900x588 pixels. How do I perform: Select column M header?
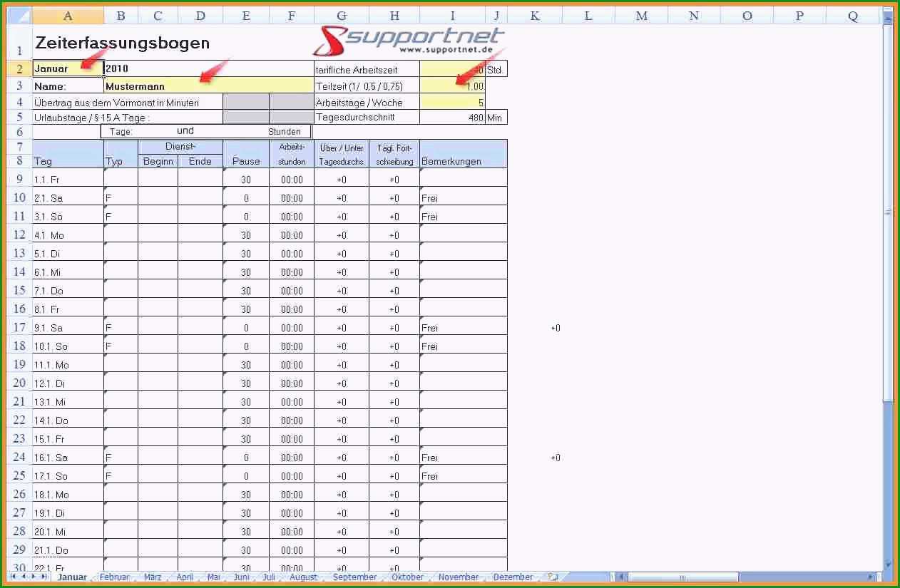tap(641, 15)
